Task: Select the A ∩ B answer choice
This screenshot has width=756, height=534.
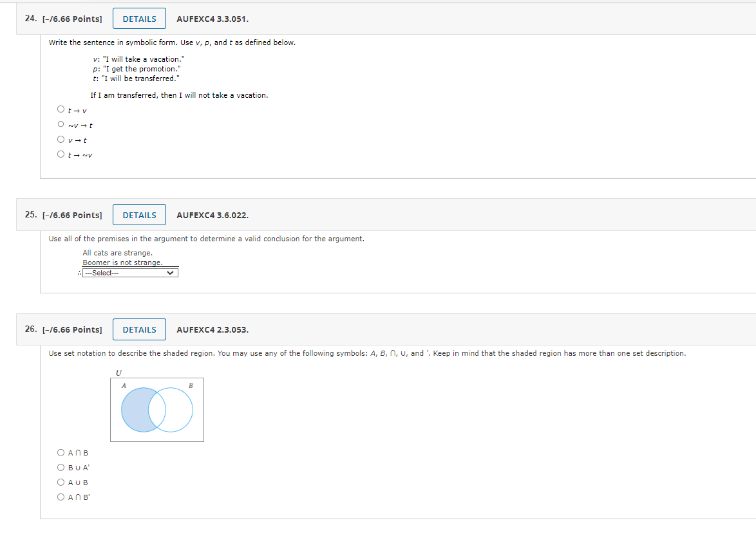Action: coord(60,452)
